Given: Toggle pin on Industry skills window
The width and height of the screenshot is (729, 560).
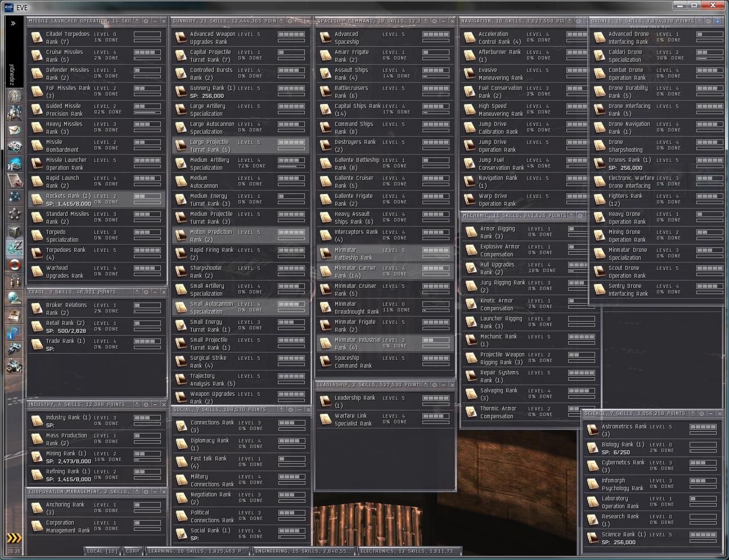Looking at the screenshot, I should click(x=146, y=404).
